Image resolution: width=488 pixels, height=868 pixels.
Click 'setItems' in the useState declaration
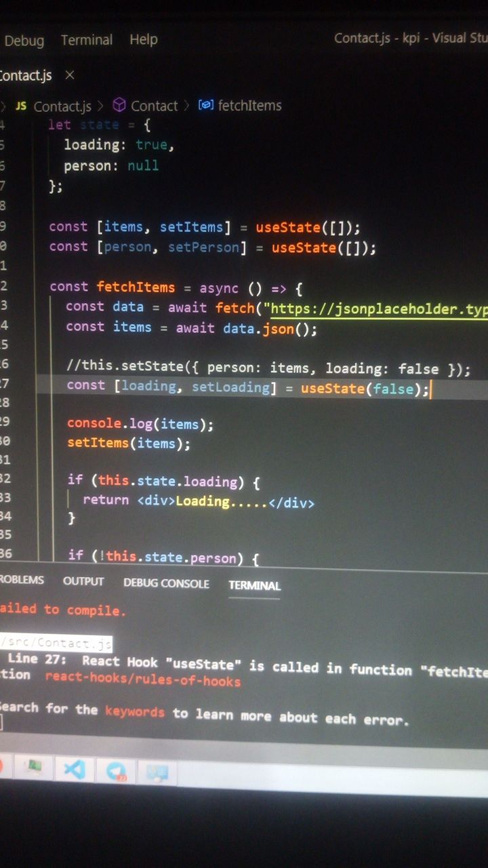pos(192,227)
